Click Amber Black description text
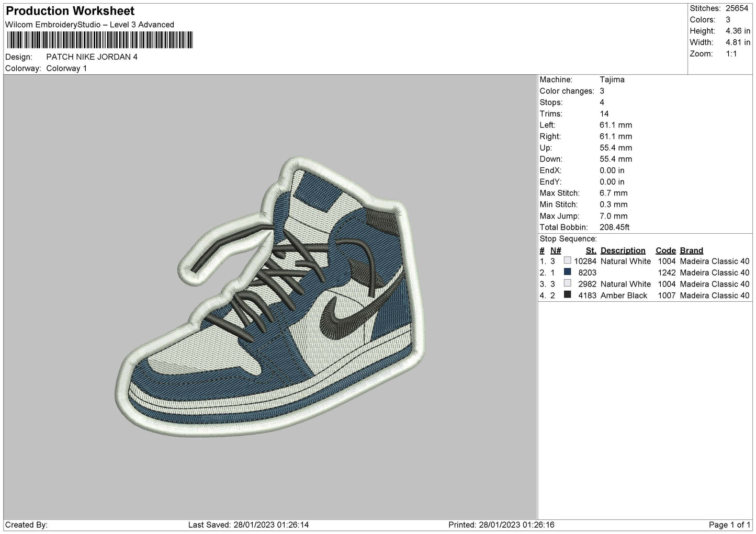 click(x=624, y=296)
